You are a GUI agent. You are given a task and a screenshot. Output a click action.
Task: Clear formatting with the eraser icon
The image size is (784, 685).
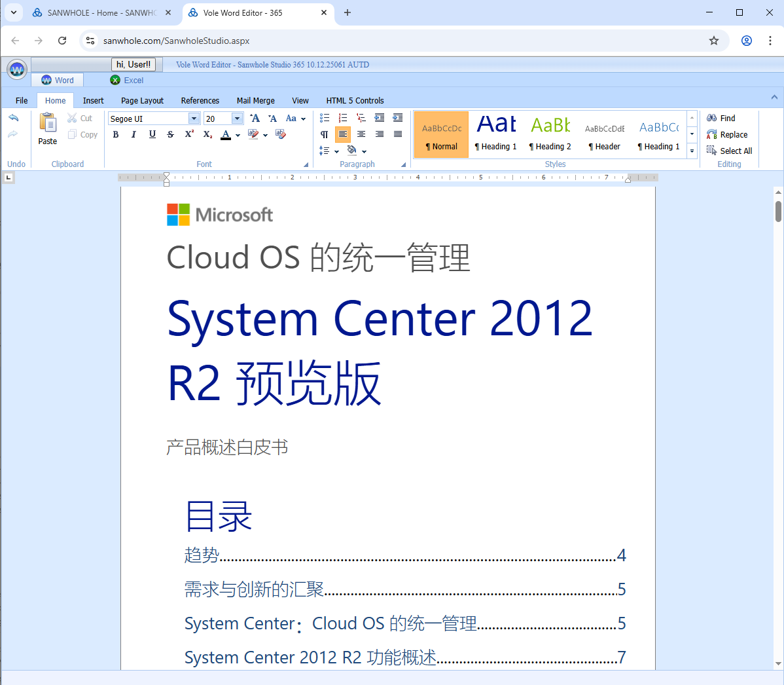coord(281,134)
